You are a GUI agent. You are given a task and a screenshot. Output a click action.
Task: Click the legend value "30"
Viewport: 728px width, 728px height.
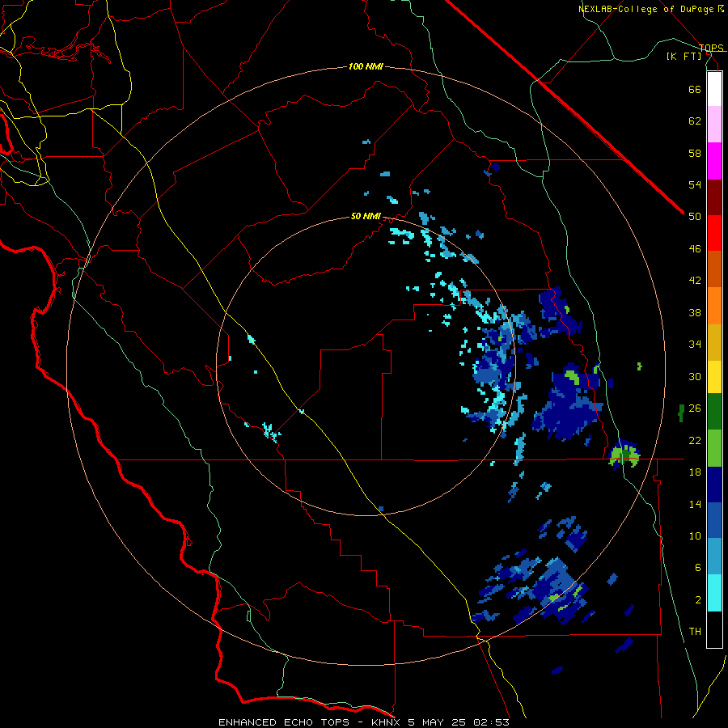tap(695, 376)
